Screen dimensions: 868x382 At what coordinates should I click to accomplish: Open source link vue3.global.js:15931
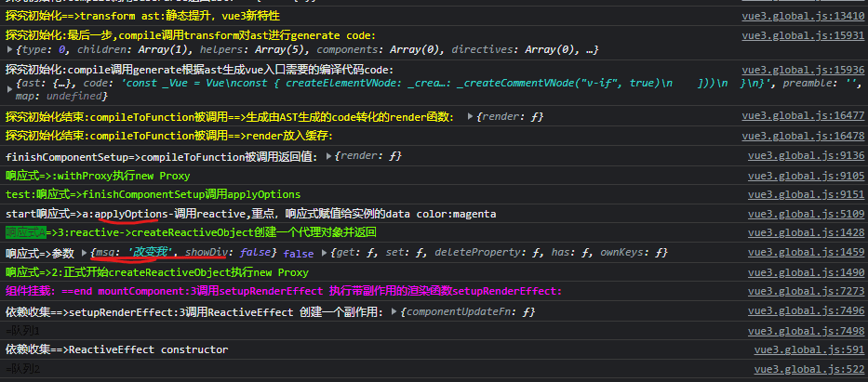pyautogui.click(x=803, y=36)
